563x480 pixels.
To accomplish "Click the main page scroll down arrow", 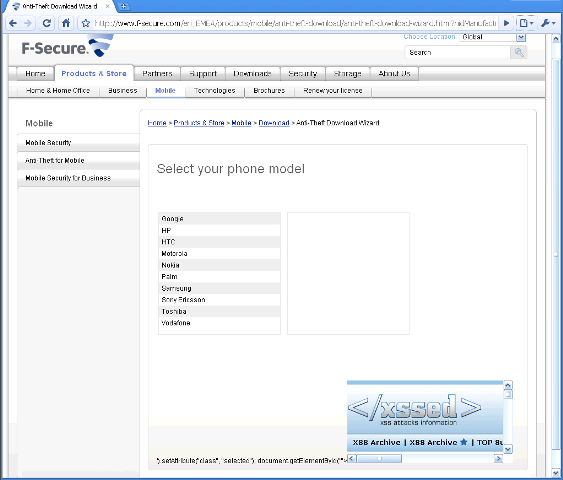I will coord(555,473).
